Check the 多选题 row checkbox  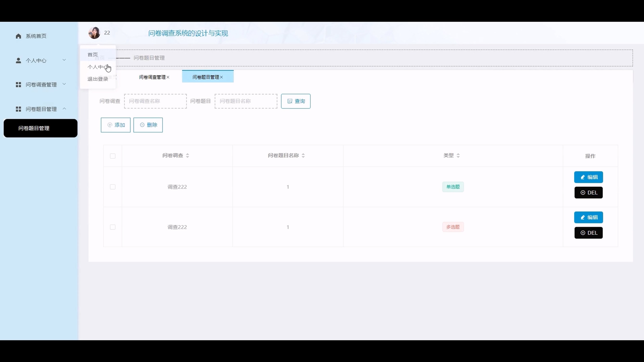click(113, 227)
